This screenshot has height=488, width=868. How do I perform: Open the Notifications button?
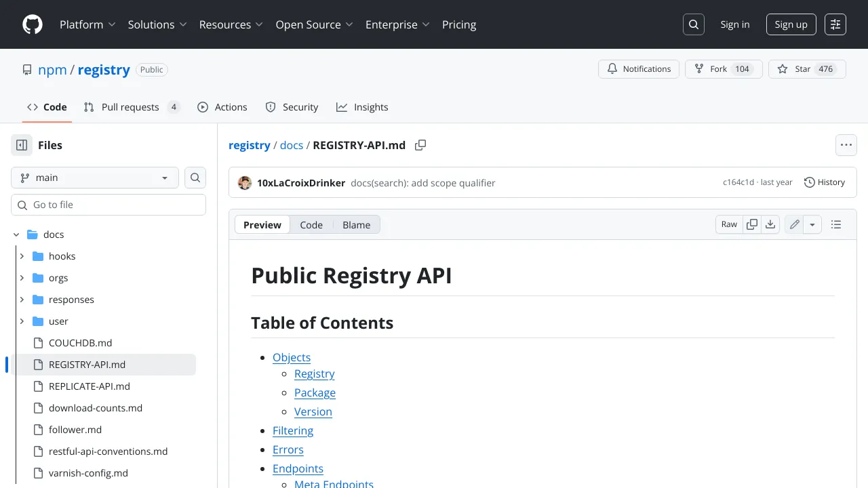click(639, 69)
